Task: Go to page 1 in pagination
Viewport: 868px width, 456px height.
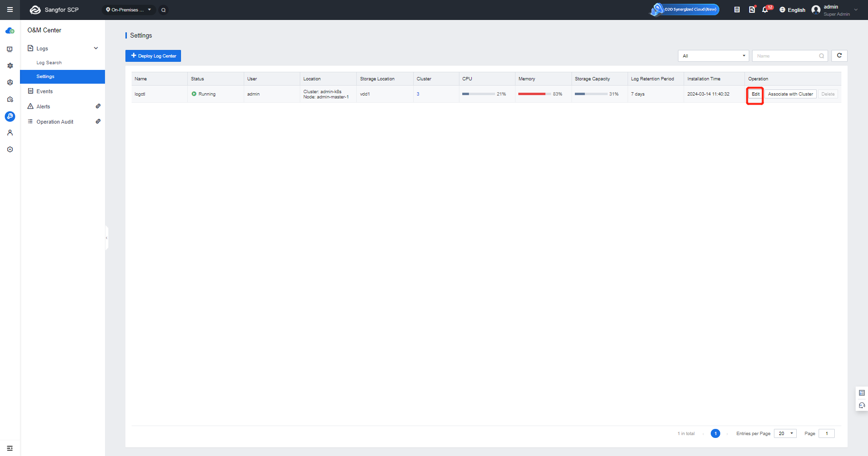Action: [x=715, y=434]
